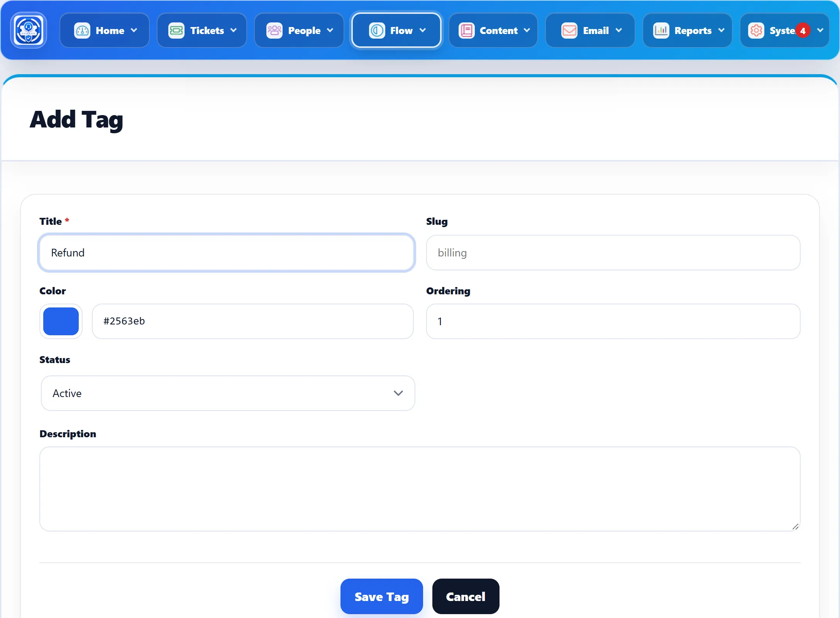Focus the Title field containing Refund
This screenshot has width=840, height=618.
click(227, 253)
